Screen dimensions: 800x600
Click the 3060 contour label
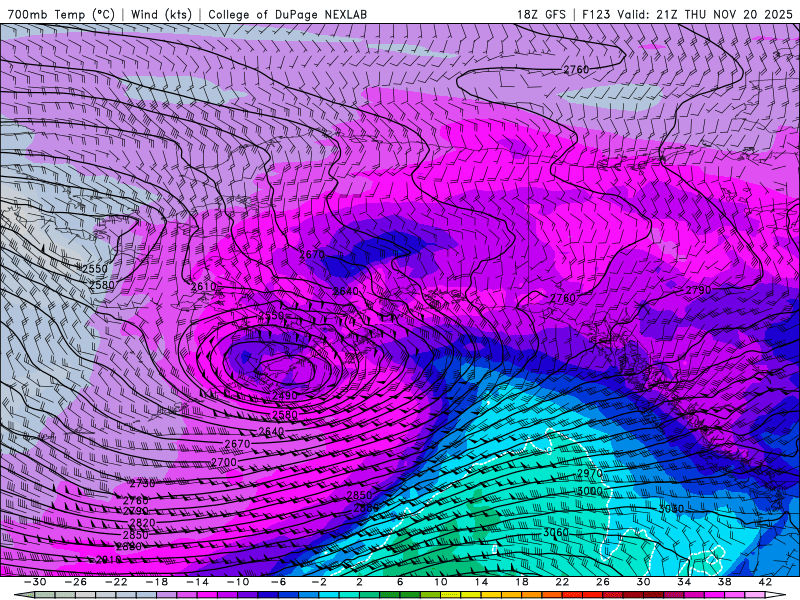[556, 533]
